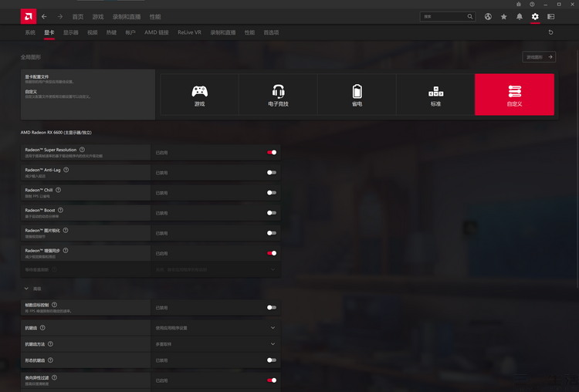This screenshot has width=579, height=392.
Task: Click the help question-mark icon in the title bar
Action: [532, 4]
